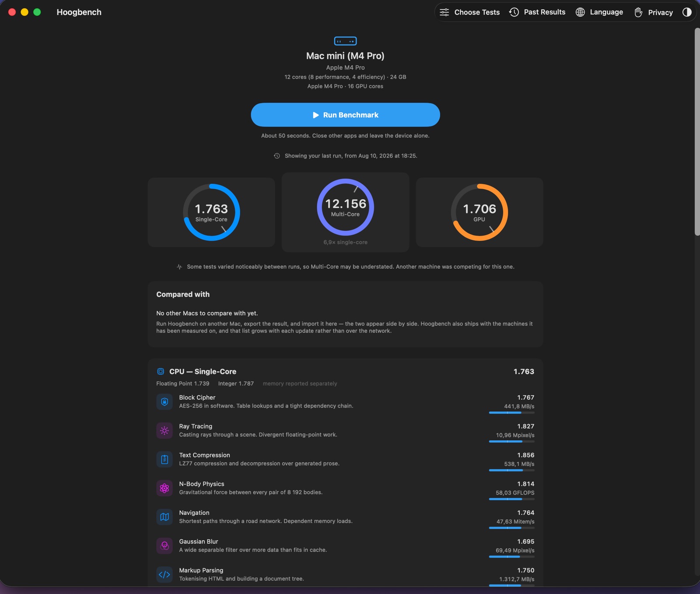Image resolution: width=700 pixels, height=594 pixels.
Task: Click the N-Body Physics atom icon
Action: 164,488
